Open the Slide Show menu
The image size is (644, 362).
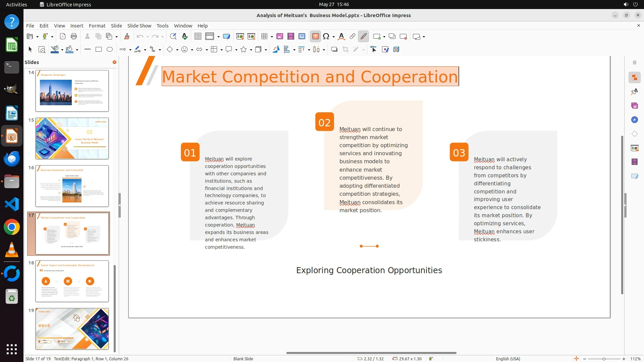coord(139,26)
